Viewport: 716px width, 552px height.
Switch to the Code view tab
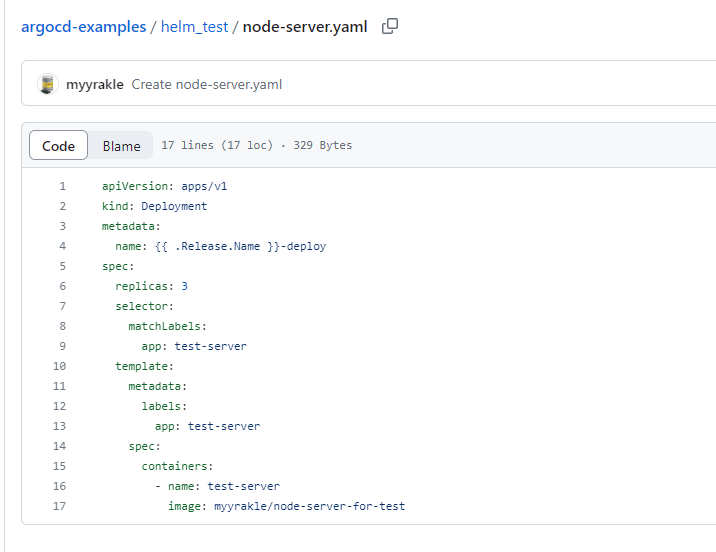(x=58, y=146)
